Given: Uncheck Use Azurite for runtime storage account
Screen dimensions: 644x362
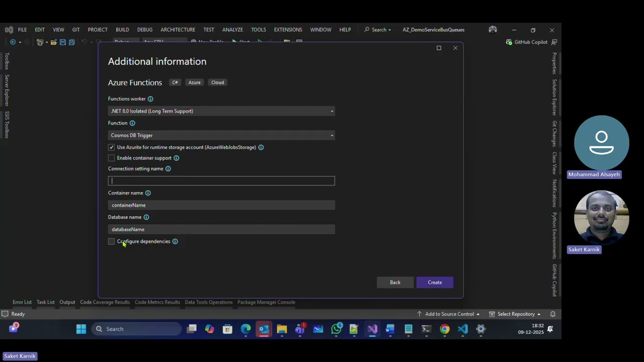Looking at the screenshot, I should click(x=111, y=147).
